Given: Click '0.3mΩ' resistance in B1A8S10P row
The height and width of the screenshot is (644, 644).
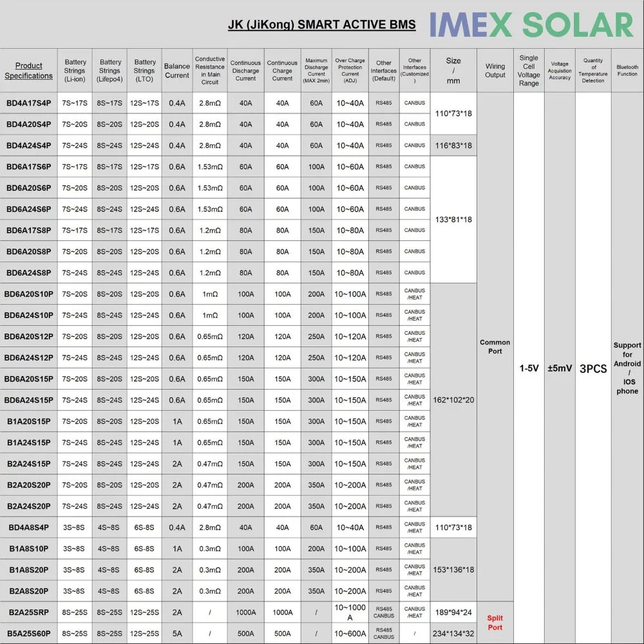Looking at the screenshot, I should 210,549.
